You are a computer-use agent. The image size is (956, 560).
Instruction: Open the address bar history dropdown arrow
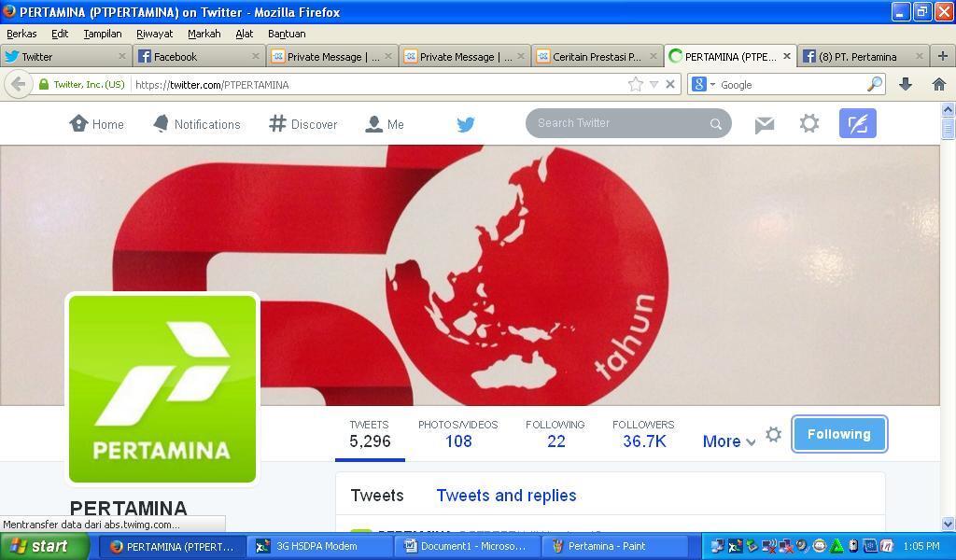click(654, 84)
